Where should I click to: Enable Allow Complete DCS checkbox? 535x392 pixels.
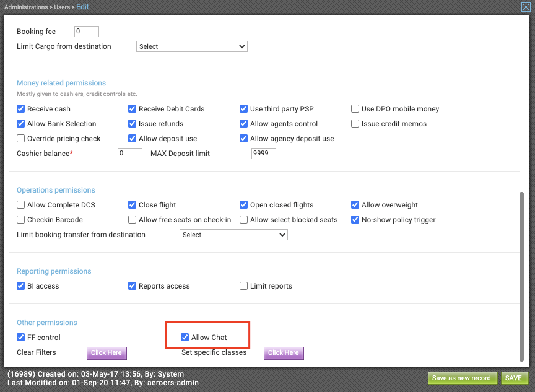tap(21, 205)
